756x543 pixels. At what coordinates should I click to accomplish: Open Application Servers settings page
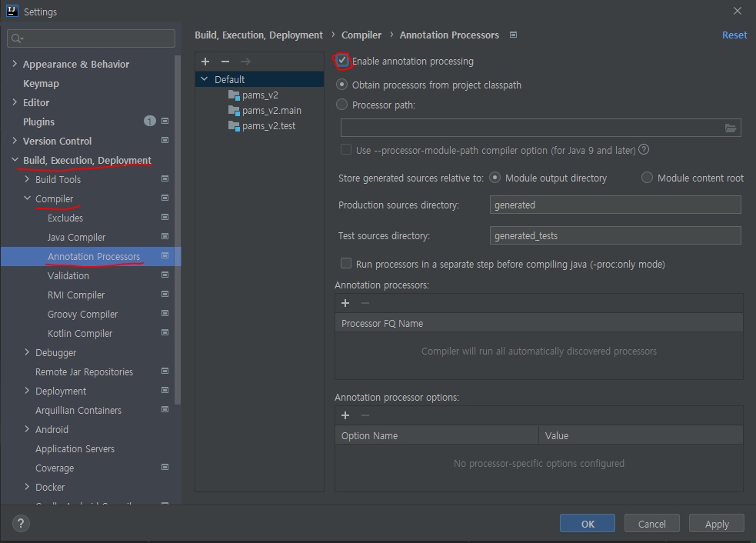coord(75,449)
